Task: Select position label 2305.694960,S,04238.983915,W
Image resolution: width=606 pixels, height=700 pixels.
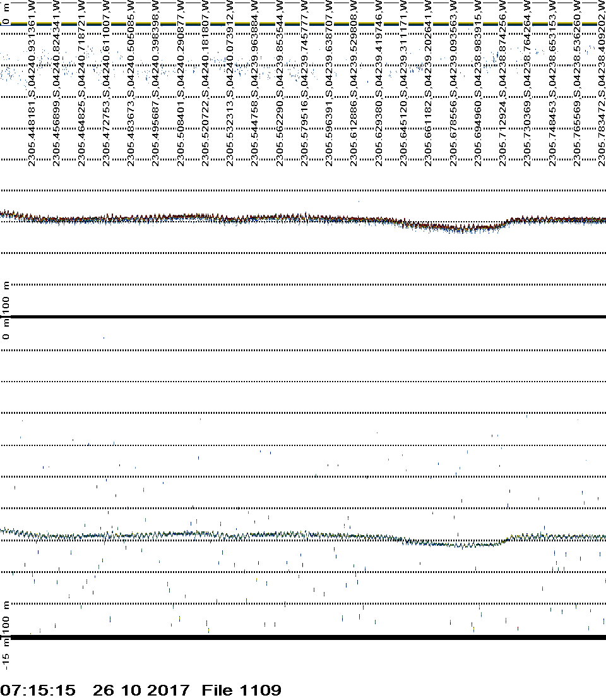Action: 478,83
